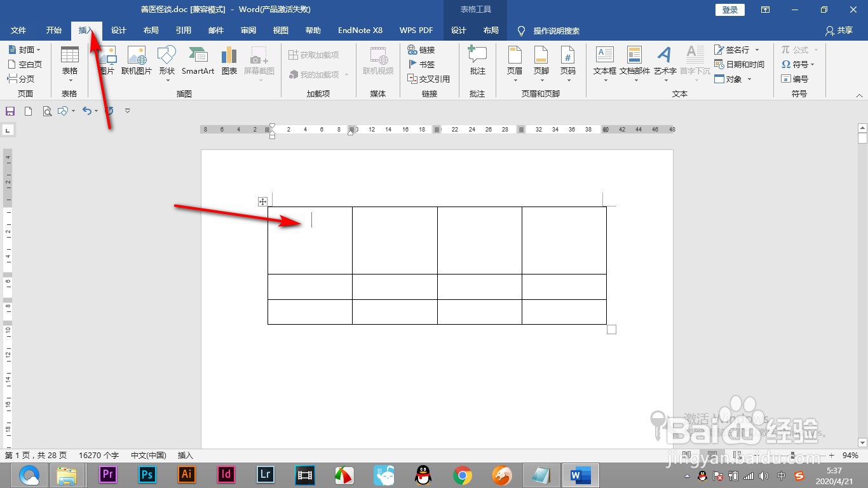
Task: Click zoom in plus on status bar
Action: tap(832, 456)
